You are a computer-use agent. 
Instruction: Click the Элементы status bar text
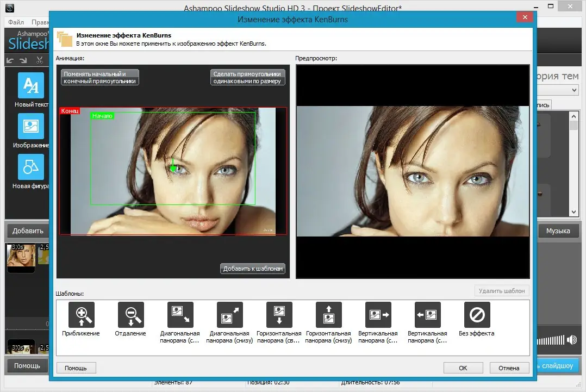tap(173, 382)
